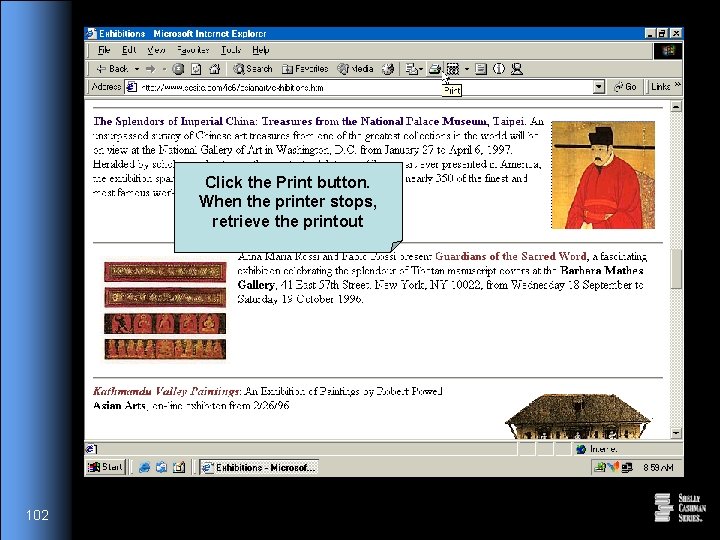Launch Outlook Express from Quick Launch
720x540 pixels.
click(x=161, y=467)
